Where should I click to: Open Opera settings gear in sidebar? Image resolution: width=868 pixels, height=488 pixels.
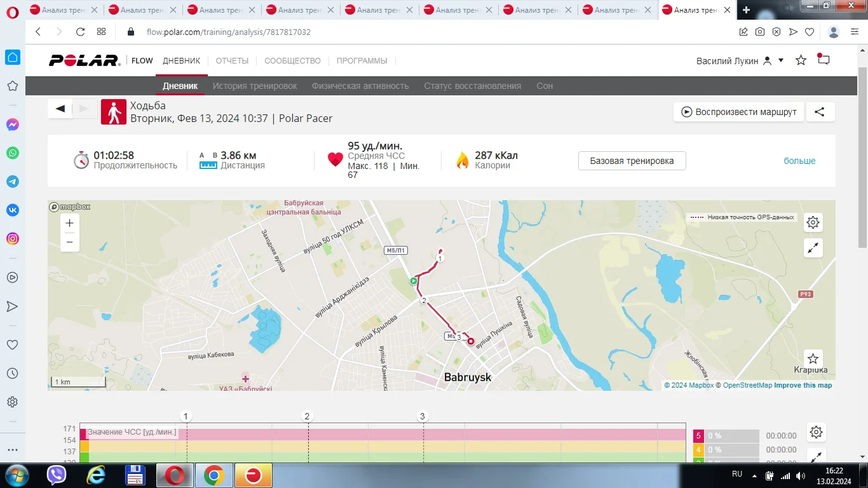(12, 402)
